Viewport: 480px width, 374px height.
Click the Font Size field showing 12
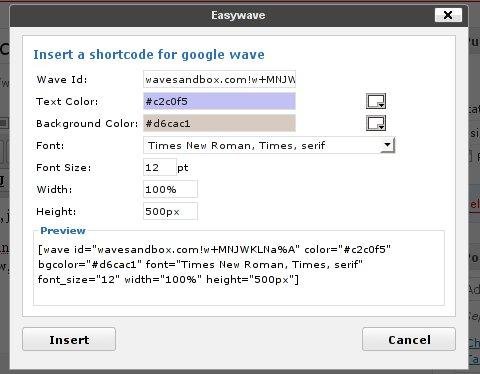tap(160, 167)
